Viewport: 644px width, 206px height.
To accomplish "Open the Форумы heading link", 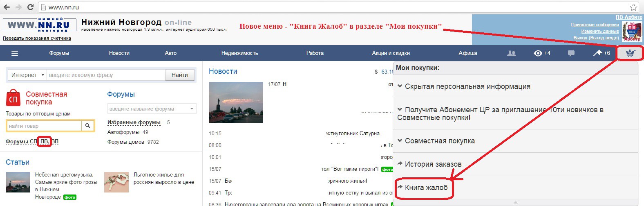I will click(121, 94).
